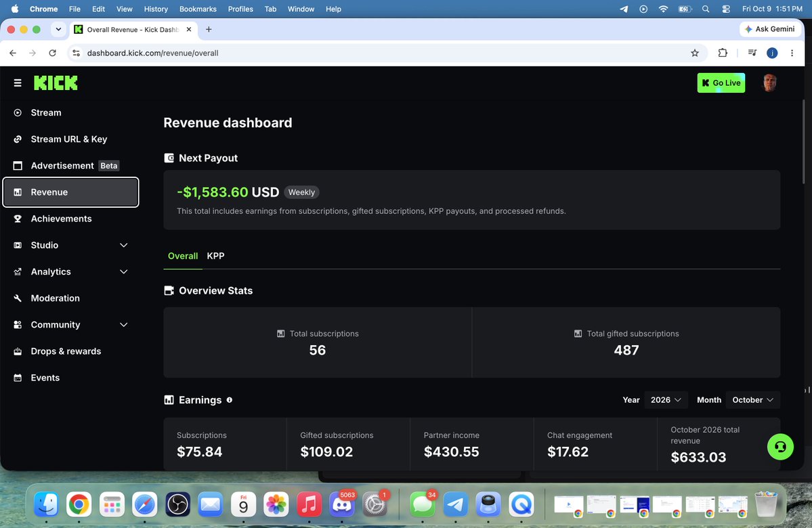
Task: Switch to the Overall tab
Action: coord(183,256)
